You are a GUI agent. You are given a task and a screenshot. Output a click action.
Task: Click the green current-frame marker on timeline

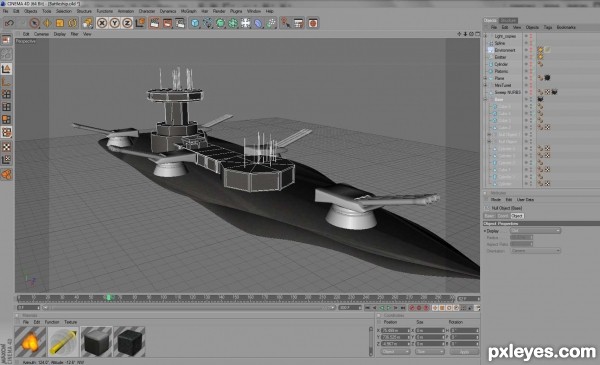(x=109, y=297)
